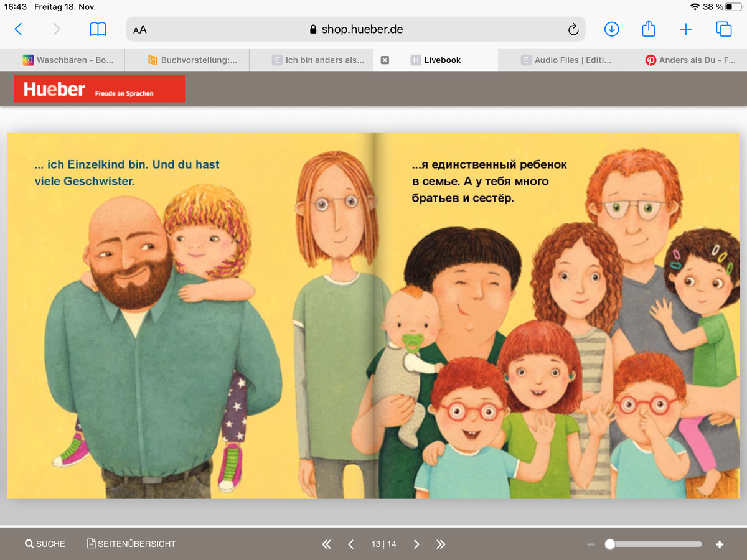Open the Share sheet icon
Image resolution: width=747 pixels, height=560 pixels.
[x=649, y=29]
